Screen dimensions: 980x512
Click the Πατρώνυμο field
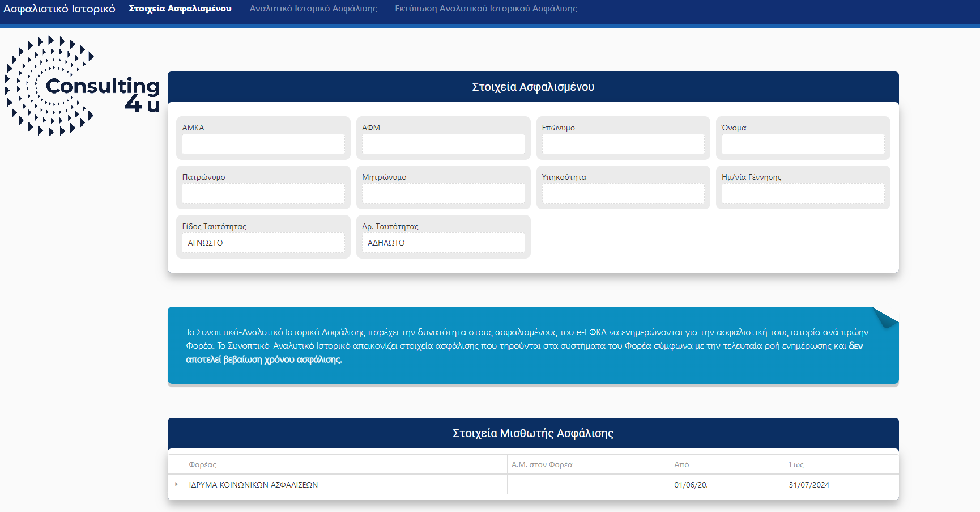pos(263,193)
